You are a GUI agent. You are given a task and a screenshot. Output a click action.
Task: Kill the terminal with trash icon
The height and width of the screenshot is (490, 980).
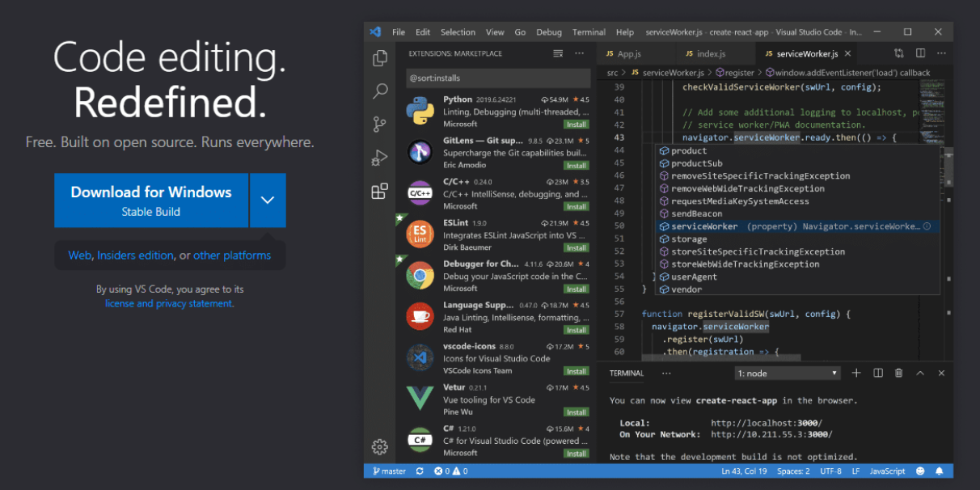tap(899, 373)
